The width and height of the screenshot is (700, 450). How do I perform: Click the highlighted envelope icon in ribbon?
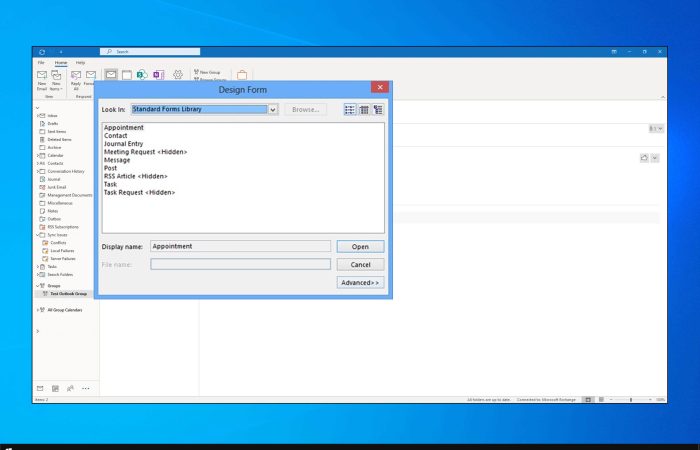click(111, 75)
